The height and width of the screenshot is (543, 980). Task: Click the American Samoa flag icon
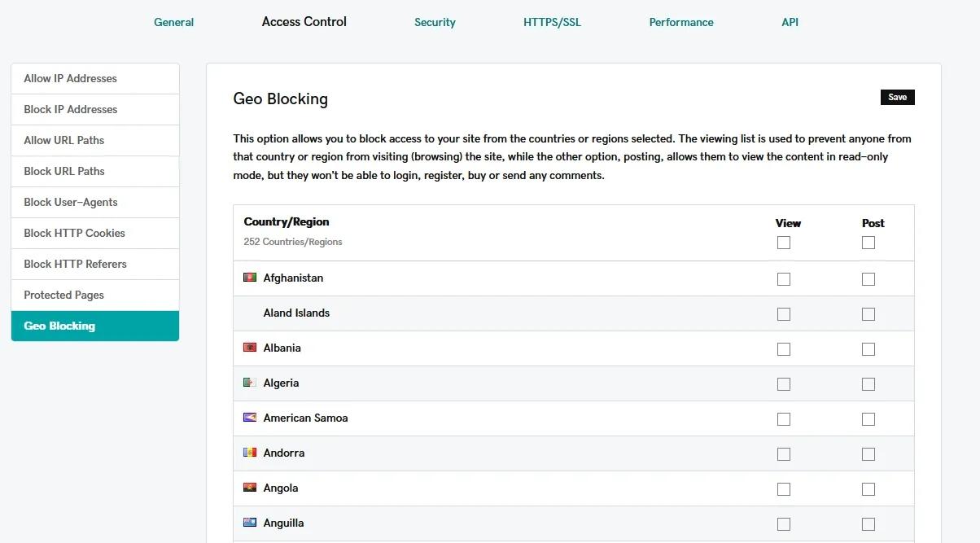pyautogui.click(x=250, y=418)
